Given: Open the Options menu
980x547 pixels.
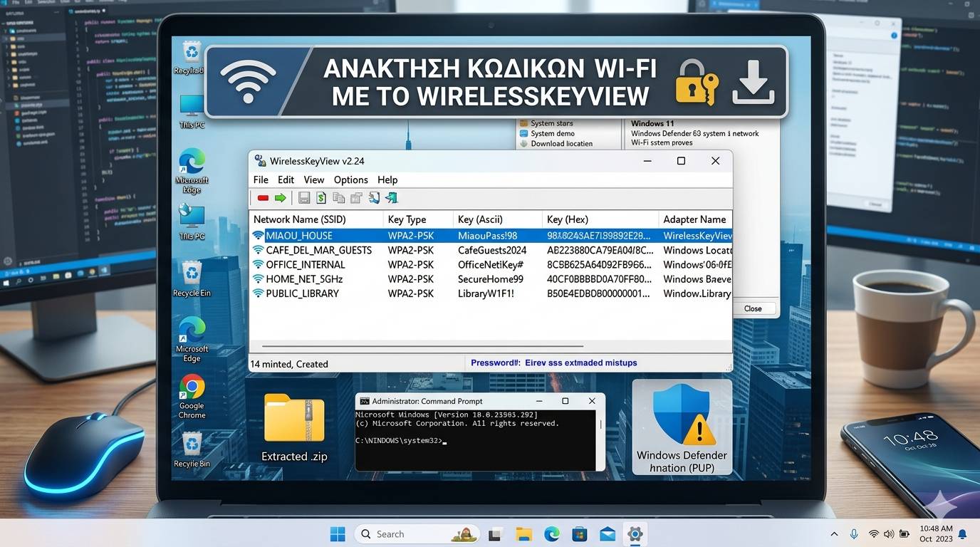Looking at the screenshot, I should [350, 180].
